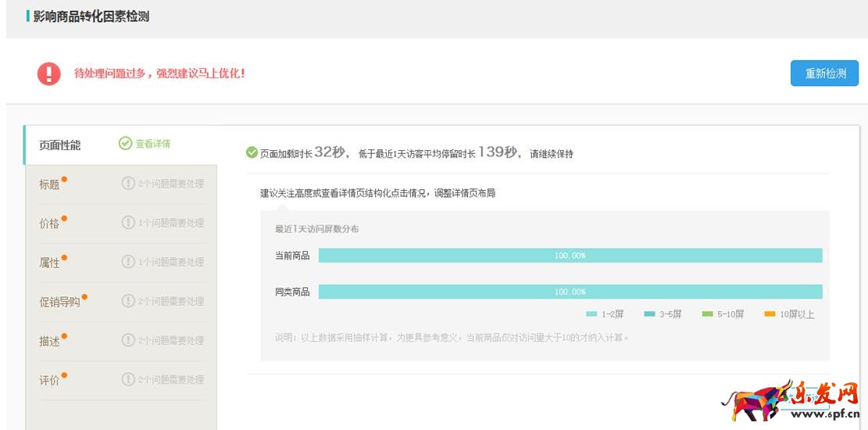This screenshot has width=868, height=430.
Task: Click the green checkmark beside 查看详情
Action: [x=125, y=144]
